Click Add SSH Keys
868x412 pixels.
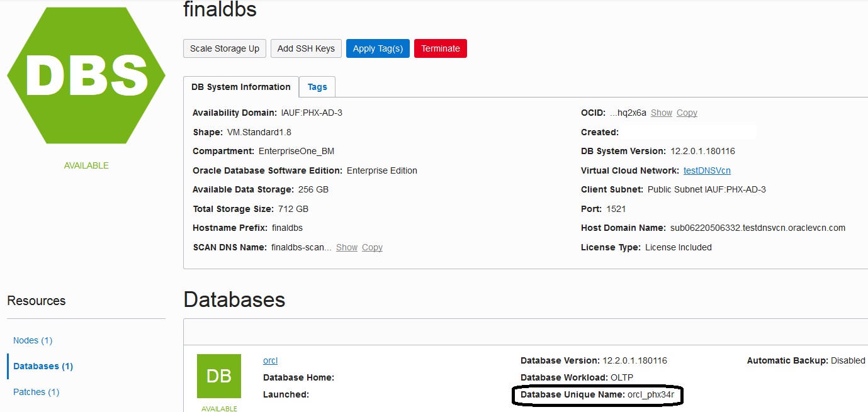click(x=306, y=48)
